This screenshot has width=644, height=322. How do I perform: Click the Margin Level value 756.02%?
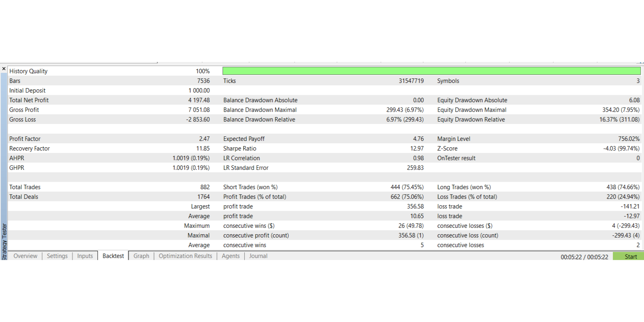629,139
